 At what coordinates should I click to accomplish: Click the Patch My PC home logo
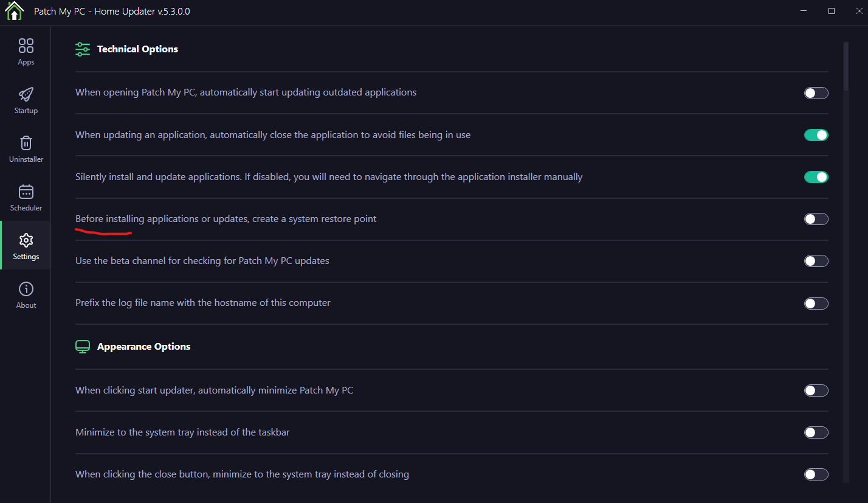(15, 11)
